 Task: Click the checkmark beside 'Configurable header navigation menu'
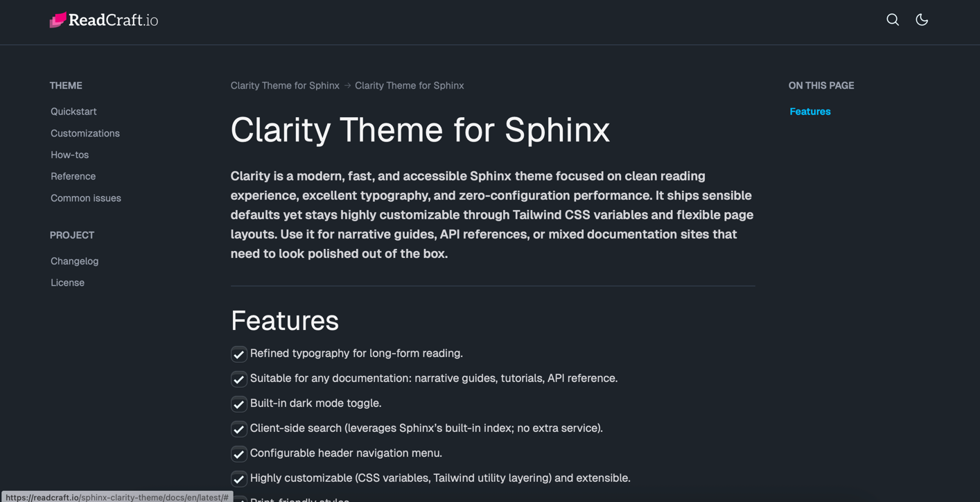238,453
